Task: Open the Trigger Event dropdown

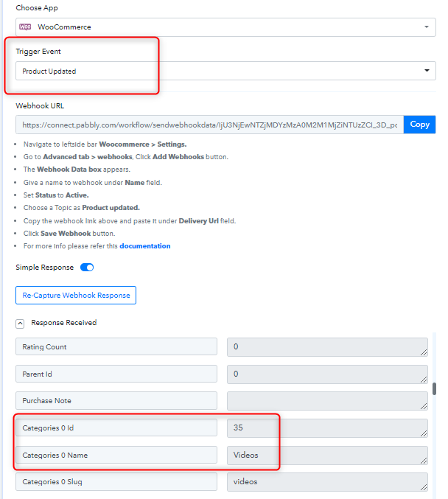Action: 225,71
